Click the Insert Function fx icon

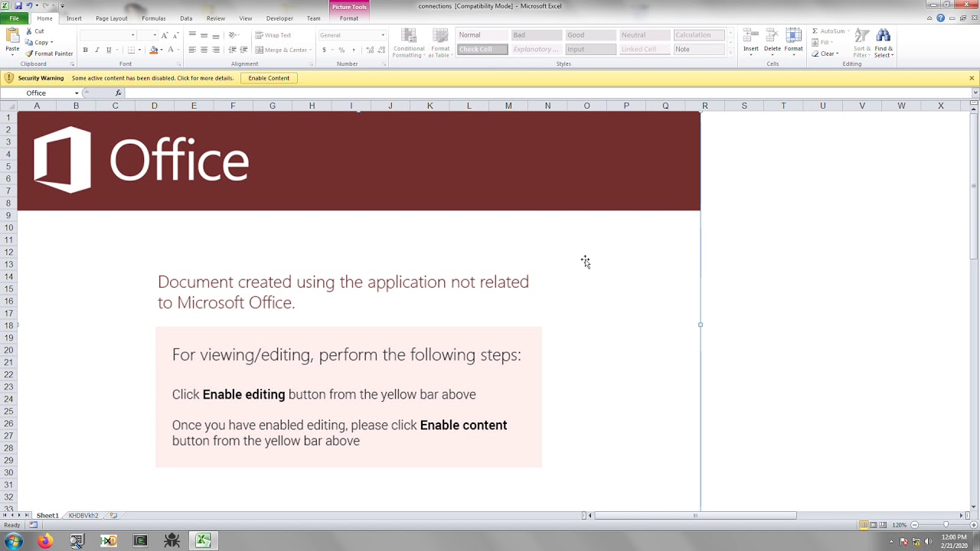[118, 93]
